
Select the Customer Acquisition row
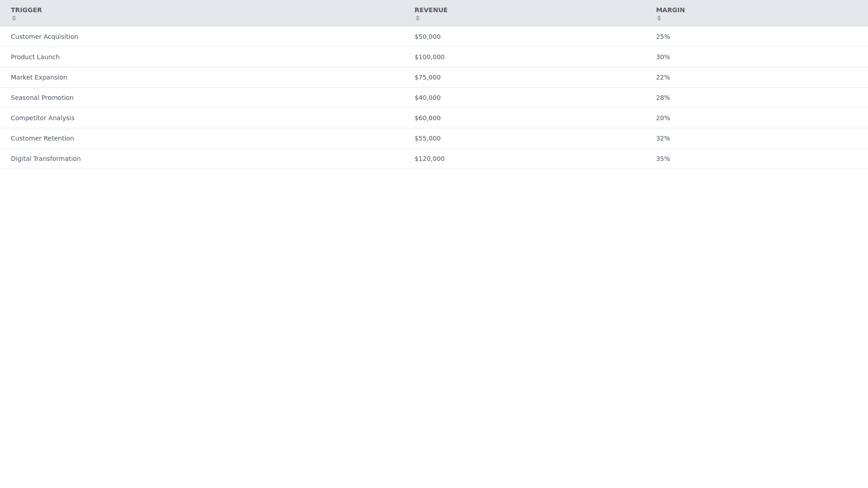(x=44, y=37)
